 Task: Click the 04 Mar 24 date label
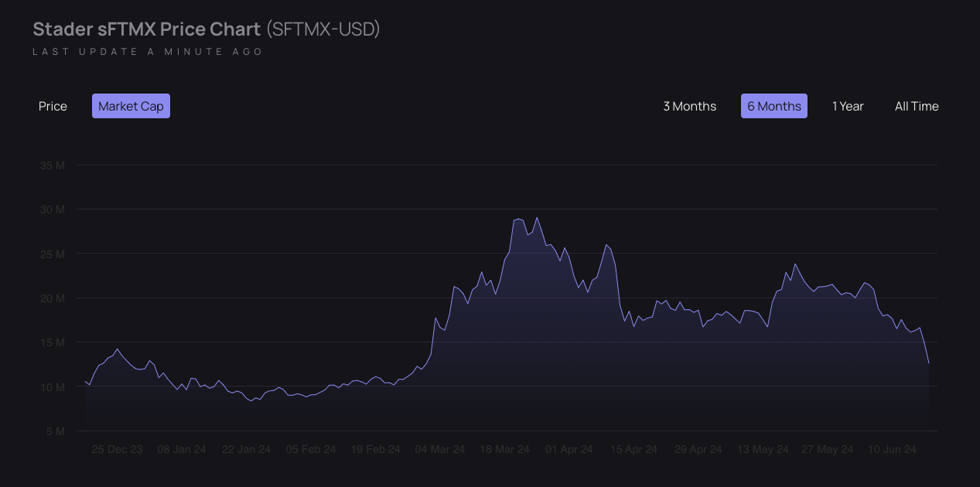pyautogui.click(x=440, y=449)
